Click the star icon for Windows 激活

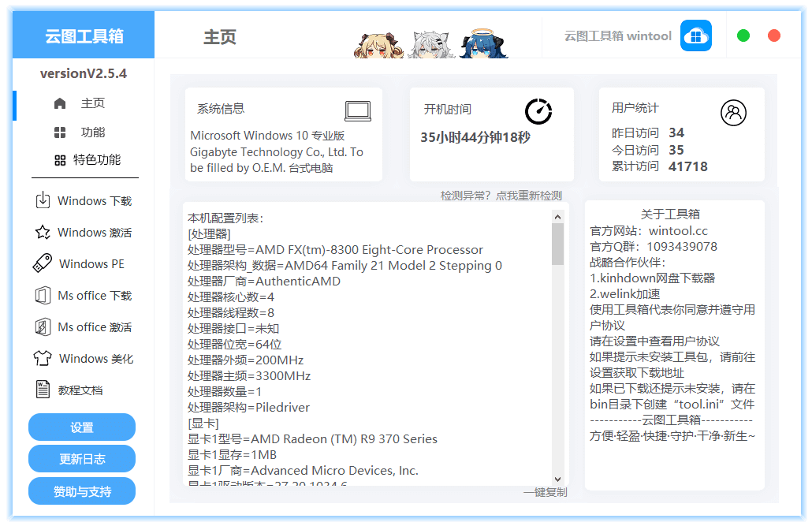pos(43,233)
